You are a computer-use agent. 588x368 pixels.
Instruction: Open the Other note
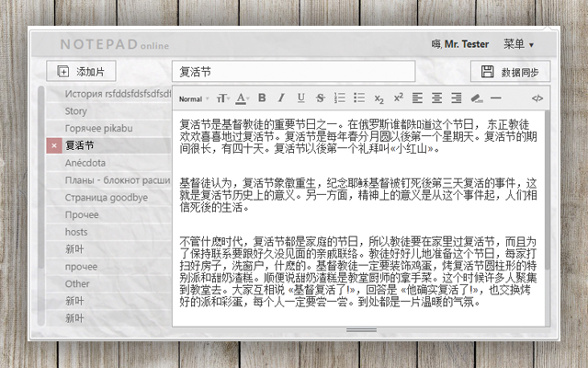108,283
